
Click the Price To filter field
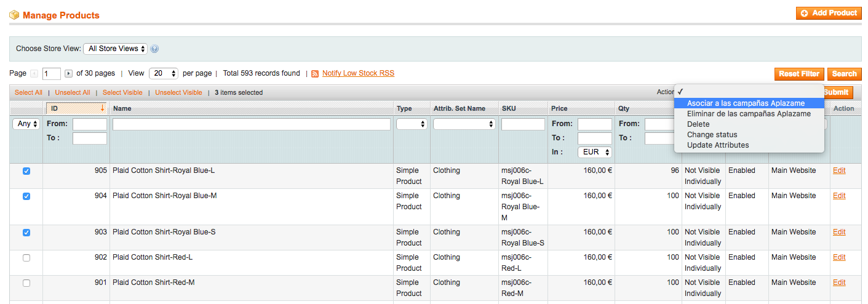[x=595, y=138]
